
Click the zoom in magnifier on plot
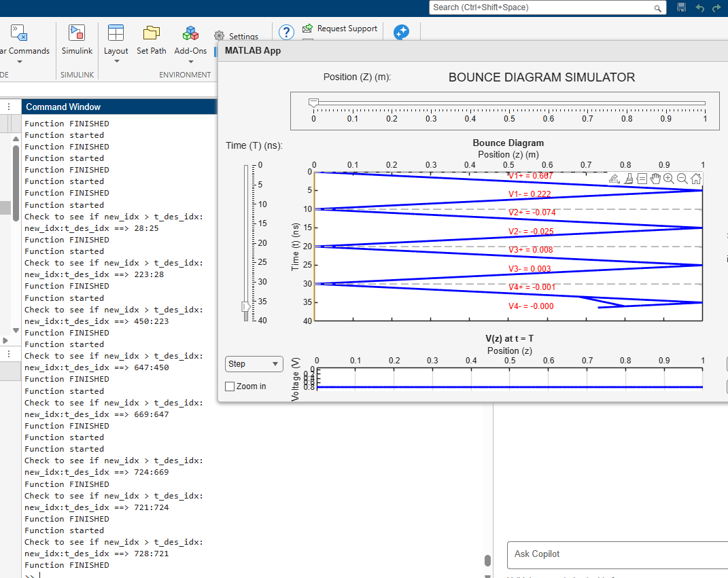[669, 179]
